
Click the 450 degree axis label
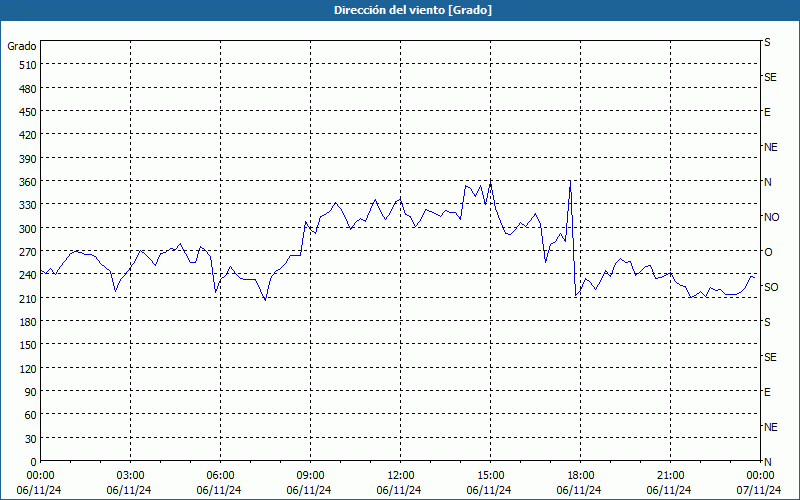point(29,112)
